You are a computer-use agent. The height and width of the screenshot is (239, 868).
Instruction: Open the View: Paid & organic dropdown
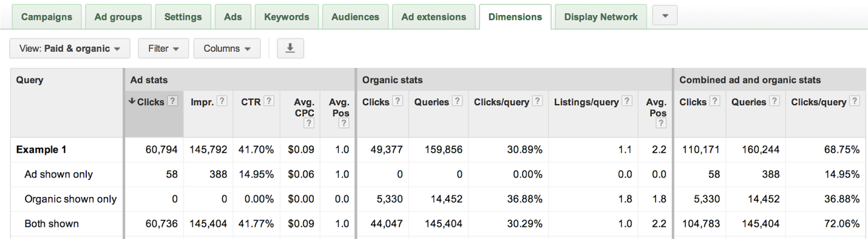pos(70,48)
